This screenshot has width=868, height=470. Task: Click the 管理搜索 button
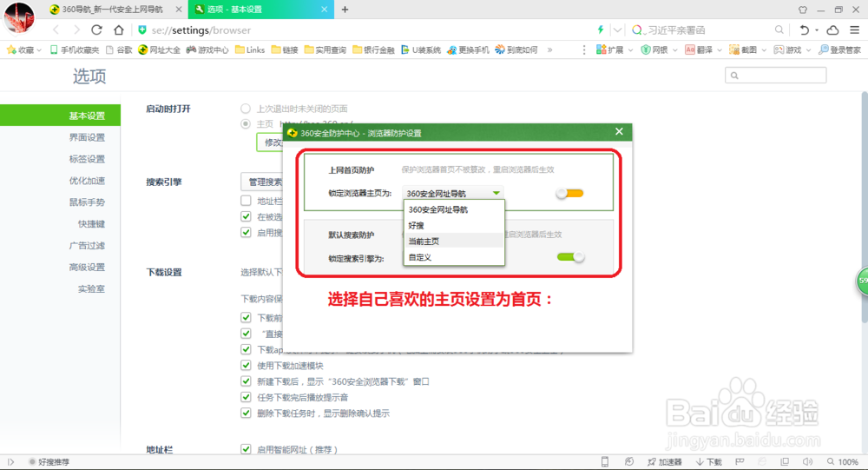click(262, 182)
